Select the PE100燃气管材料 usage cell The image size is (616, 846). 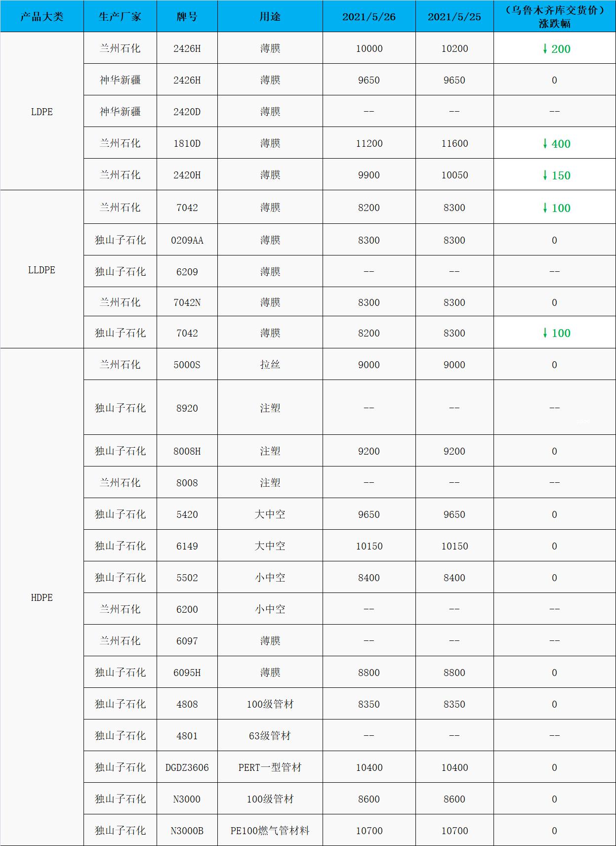click(270, 831)
